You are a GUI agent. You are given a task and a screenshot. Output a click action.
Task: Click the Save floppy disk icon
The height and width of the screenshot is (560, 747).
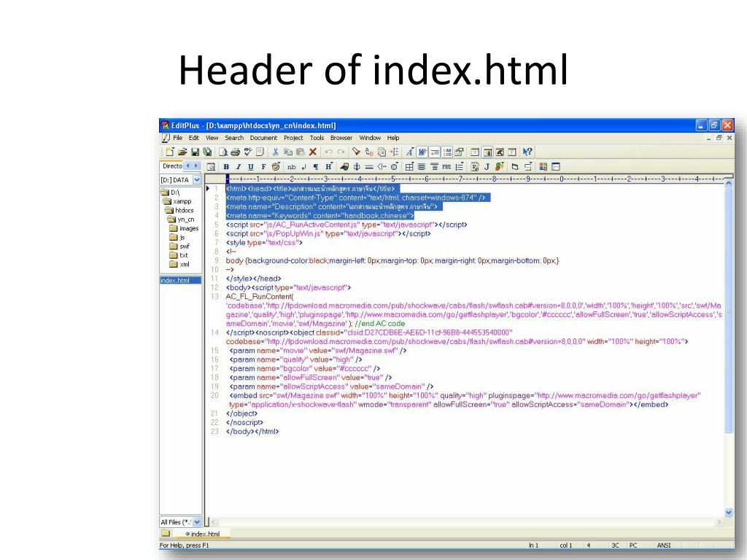[x=195, y=152]
